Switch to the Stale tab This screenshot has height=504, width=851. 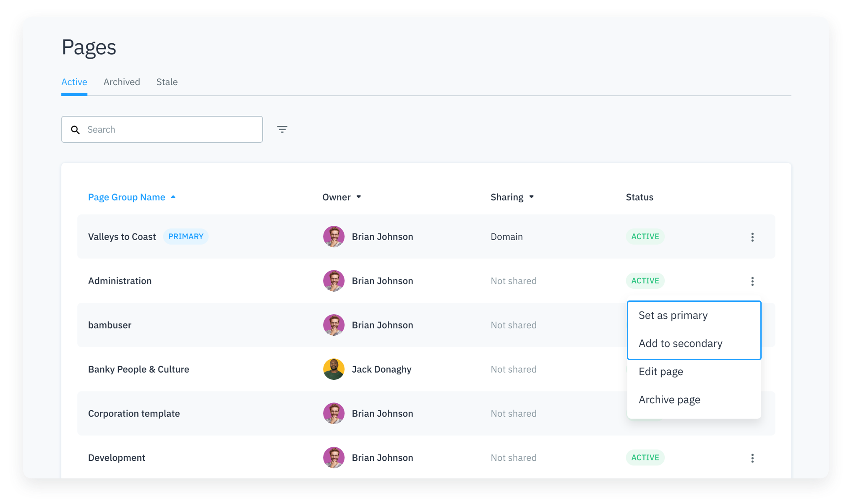(167, 82)
